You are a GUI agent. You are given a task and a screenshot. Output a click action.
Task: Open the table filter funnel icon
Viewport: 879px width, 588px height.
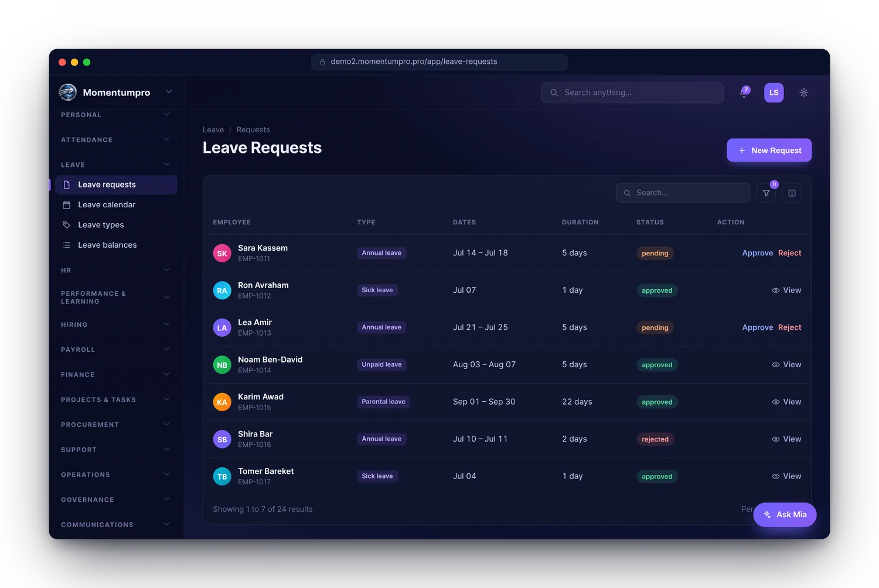click(766, 193)
